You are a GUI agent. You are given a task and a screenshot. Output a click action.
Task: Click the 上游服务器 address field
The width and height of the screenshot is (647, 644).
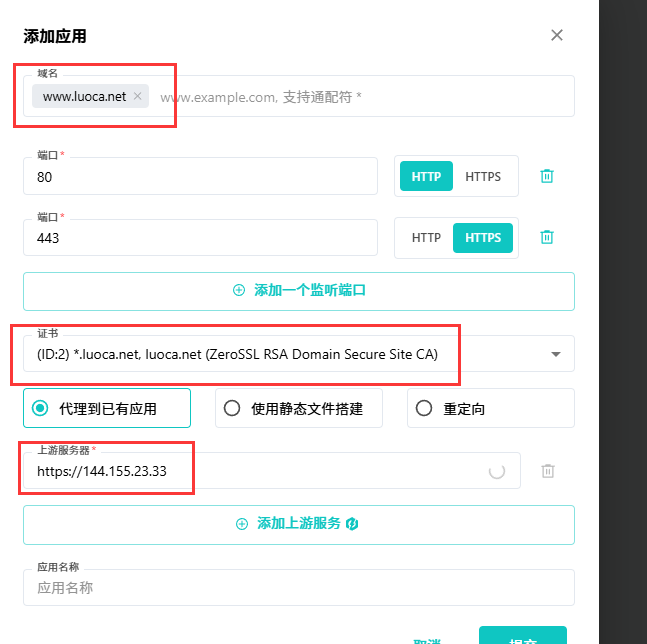point(260,471)
